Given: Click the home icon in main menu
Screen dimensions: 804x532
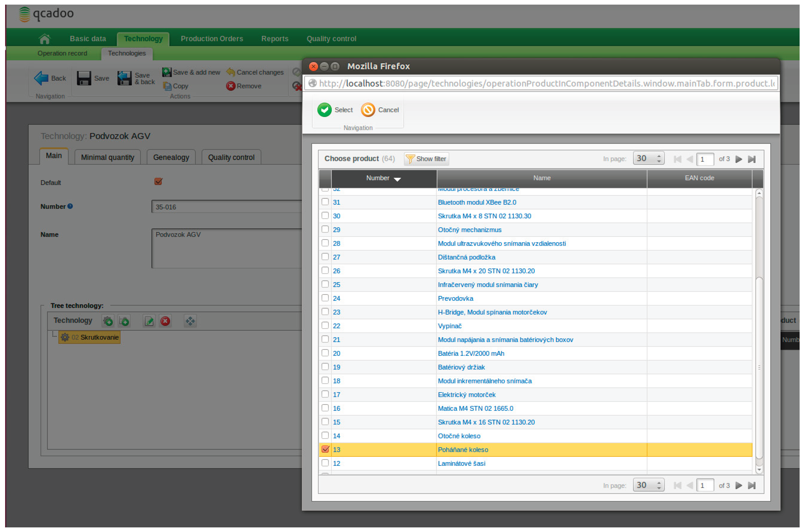Looking at the screenshot, I should pos(44,39).
